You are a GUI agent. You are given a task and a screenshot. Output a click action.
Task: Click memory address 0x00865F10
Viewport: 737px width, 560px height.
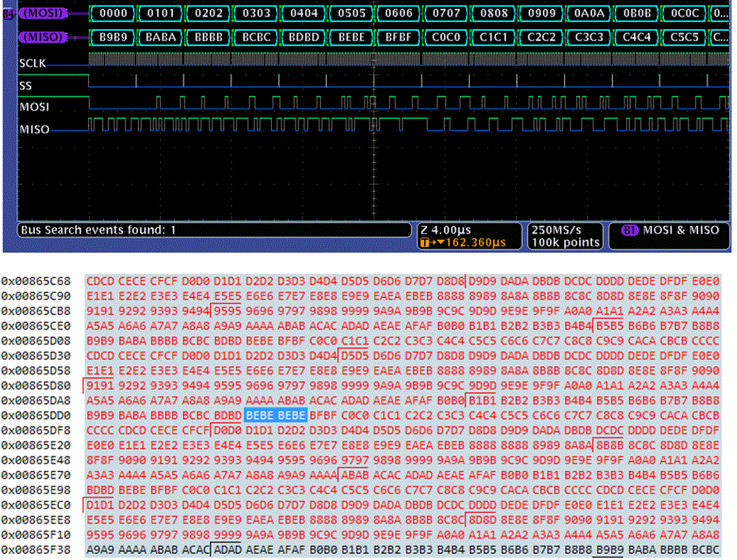point(36,535)
